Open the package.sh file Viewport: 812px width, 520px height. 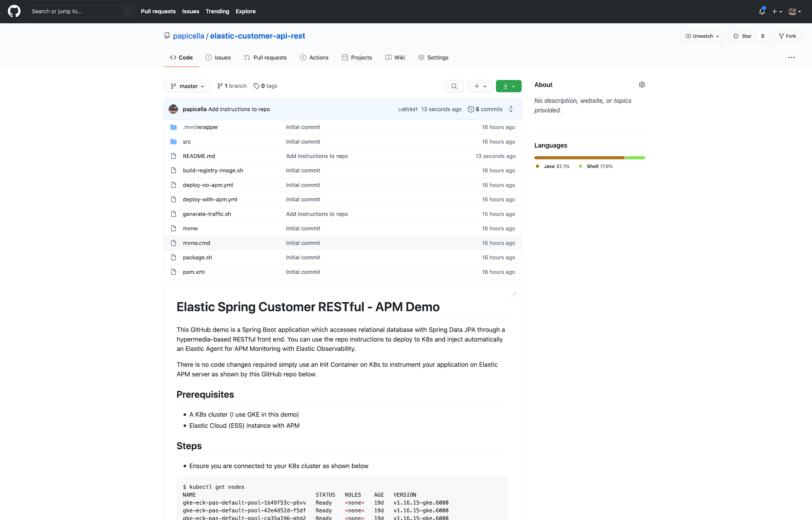point(197,257)
